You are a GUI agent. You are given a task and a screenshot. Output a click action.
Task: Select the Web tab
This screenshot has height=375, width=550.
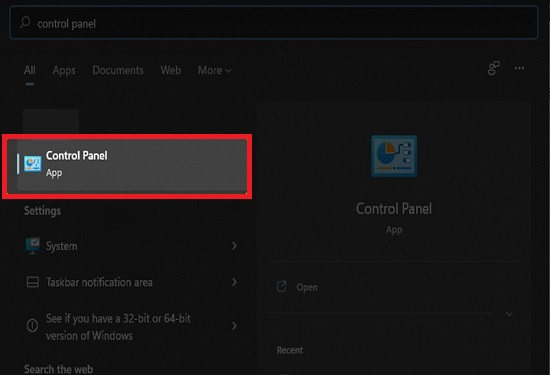point(170,70)
